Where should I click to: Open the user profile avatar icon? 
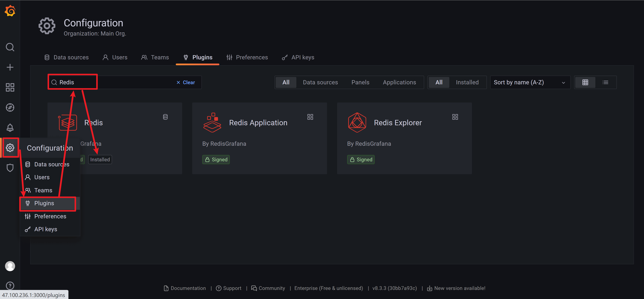point(10,266)
